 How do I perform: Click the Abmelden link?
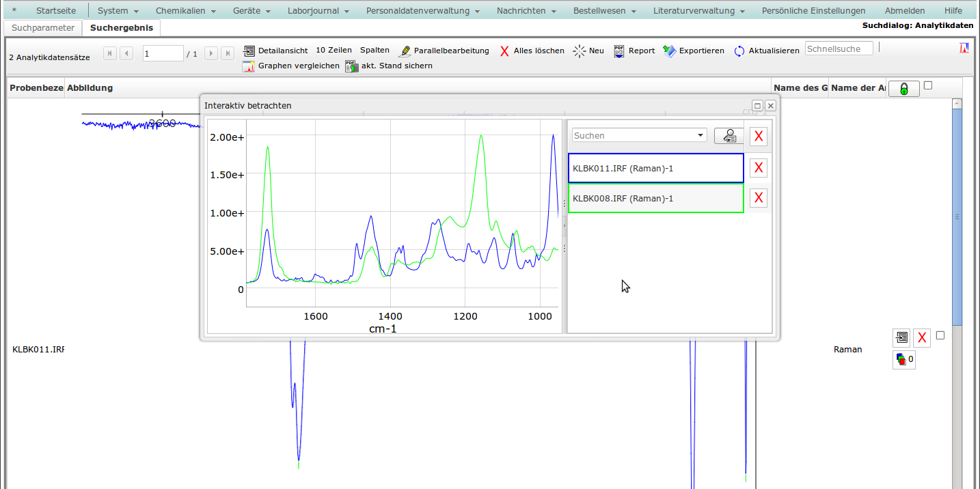[x=904, y=11]
